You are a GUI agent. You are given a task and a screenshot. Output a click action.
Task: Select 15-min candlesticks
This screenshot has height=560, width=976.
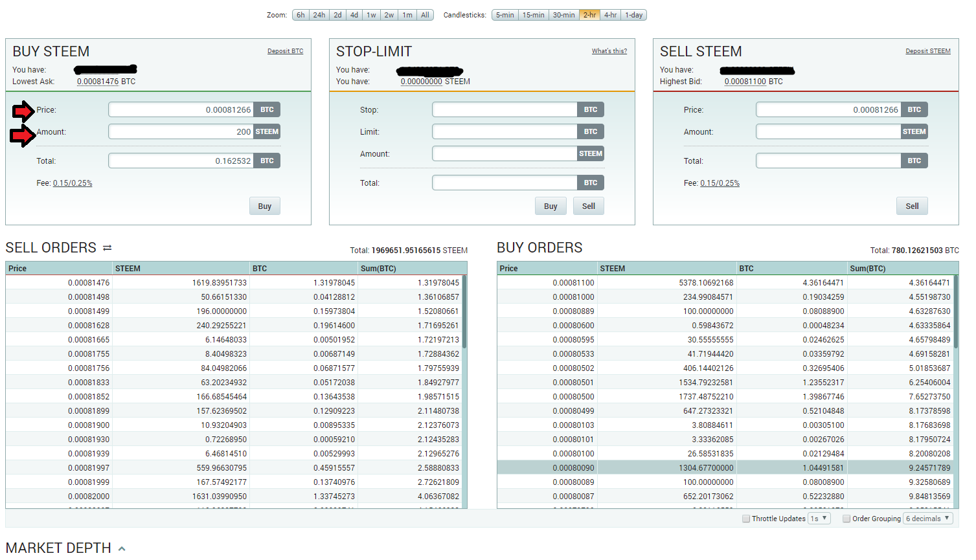click(534, 15)
